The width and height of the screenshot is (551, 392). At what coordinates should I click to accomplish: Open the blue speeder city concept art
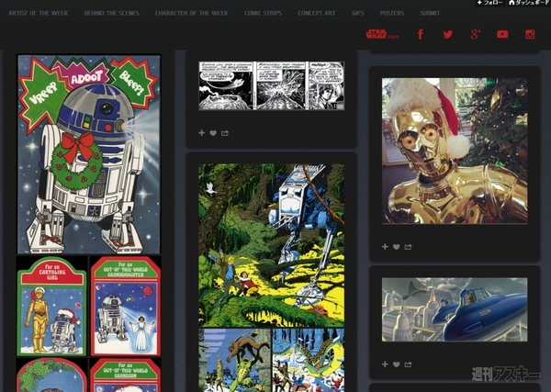[x=455, y=309]
